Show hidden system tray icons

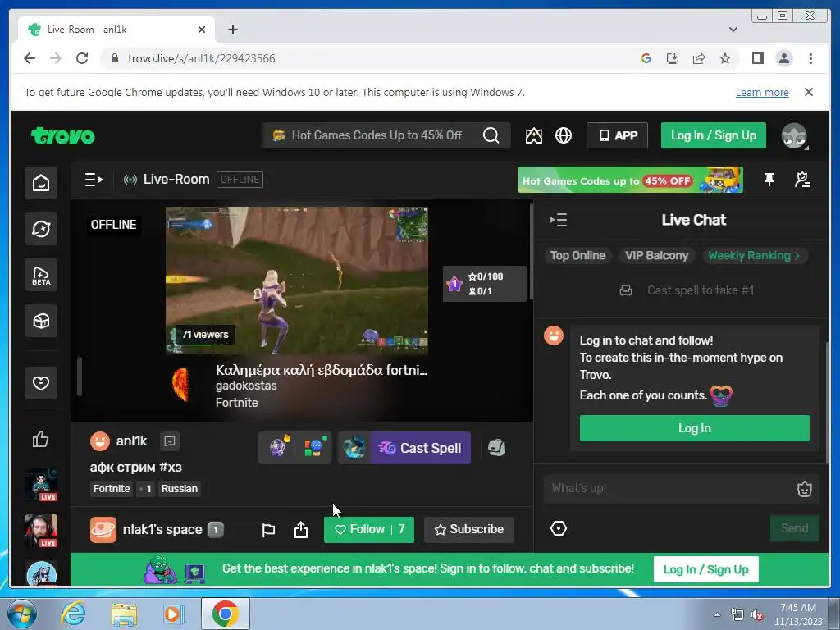717,614
